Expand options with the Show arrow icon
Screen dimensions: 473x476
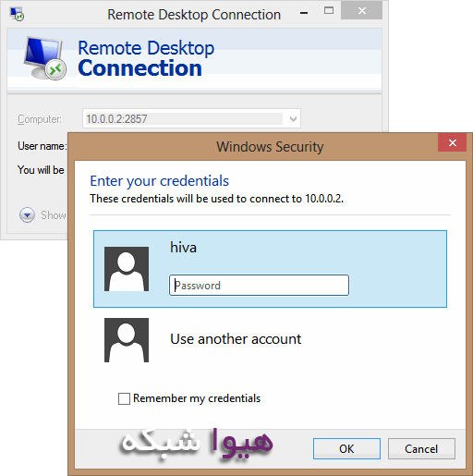[27, 214]
